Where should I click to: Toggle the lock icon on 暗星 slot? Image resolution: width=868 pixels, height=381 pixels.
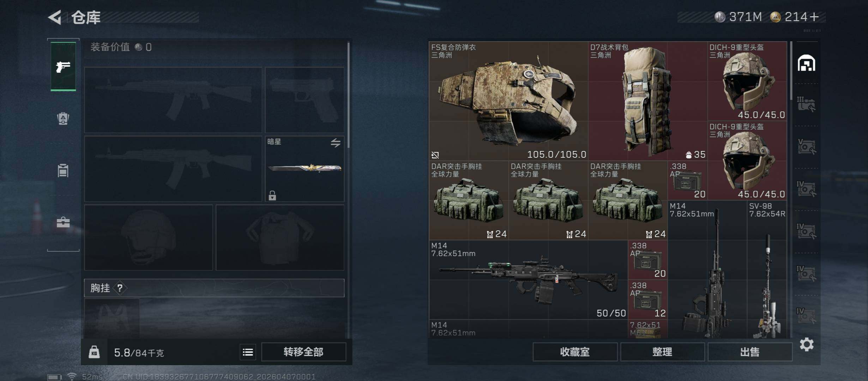[x=272, y=195]
